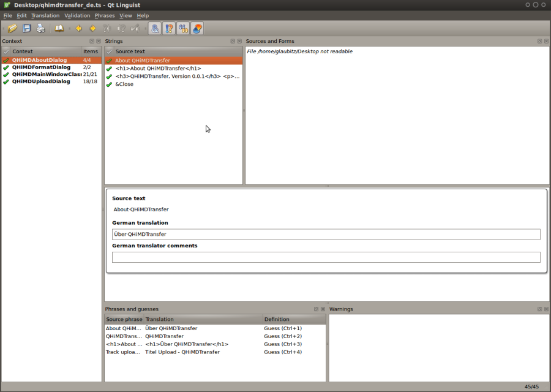
Task: Close the Warnings panel
Action: [x=545, y=309]
